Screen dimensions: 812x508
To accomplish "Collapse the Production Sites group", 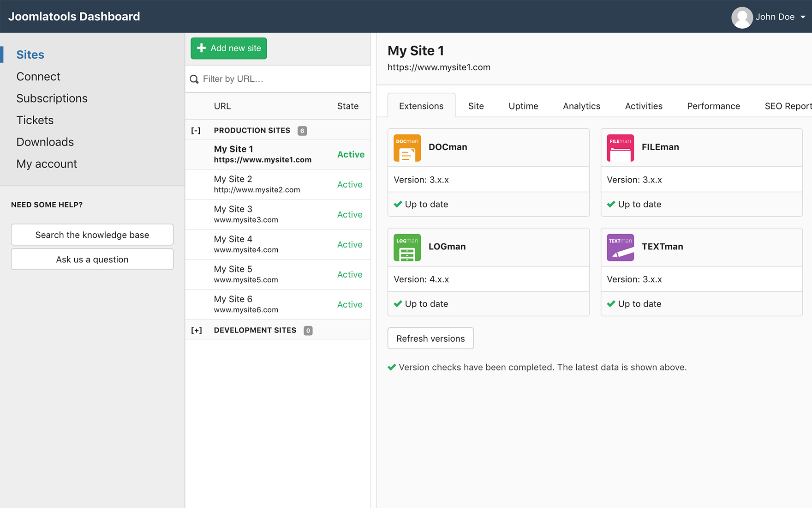I will pos(196,131).
